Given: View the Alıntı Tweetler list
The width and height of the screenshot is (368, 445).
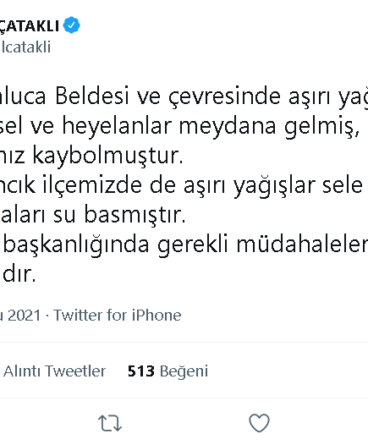Looking at the screenshot, I should pos(55,371).
